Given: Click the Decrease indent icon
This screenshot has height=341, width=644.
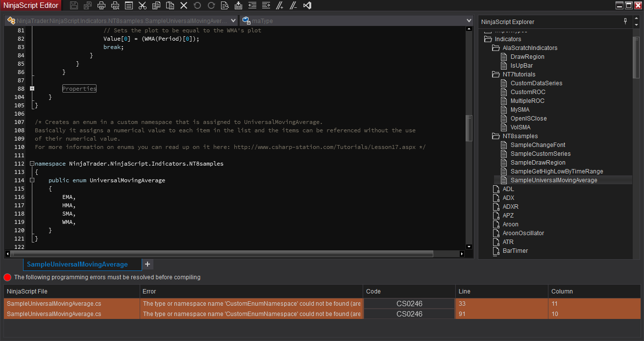Looking at the screenshot, I should tap(252, 5).
